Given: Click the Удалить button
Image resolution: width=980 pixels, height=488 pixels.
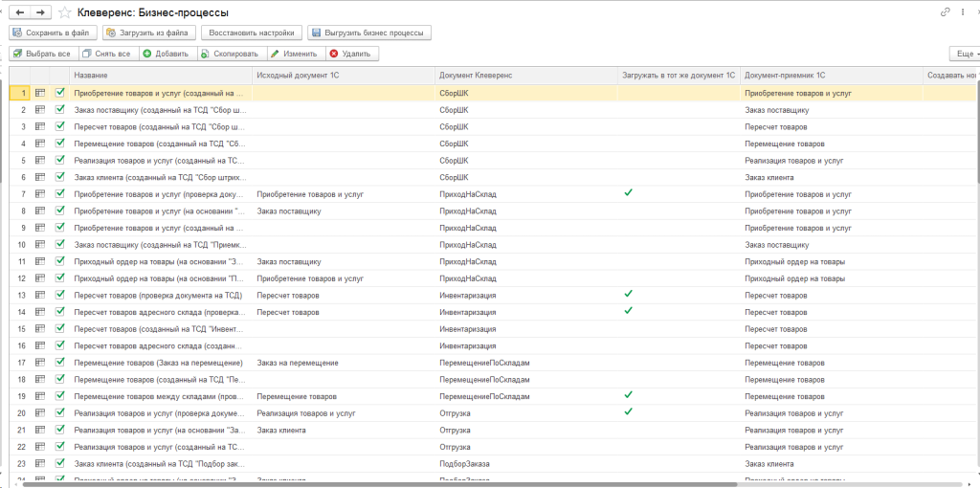Looking at the screenshot, I should (349, 54).
